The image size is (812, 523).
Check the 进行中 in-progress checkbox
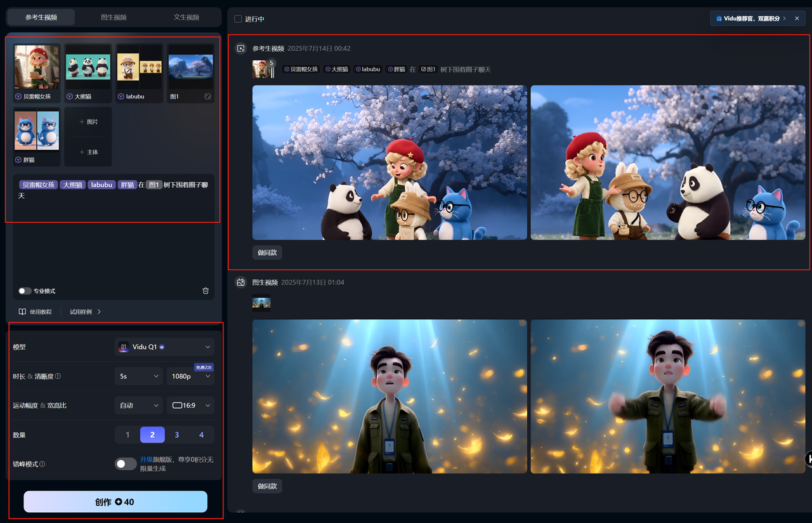pyautogui.click(x=238, y=19)
